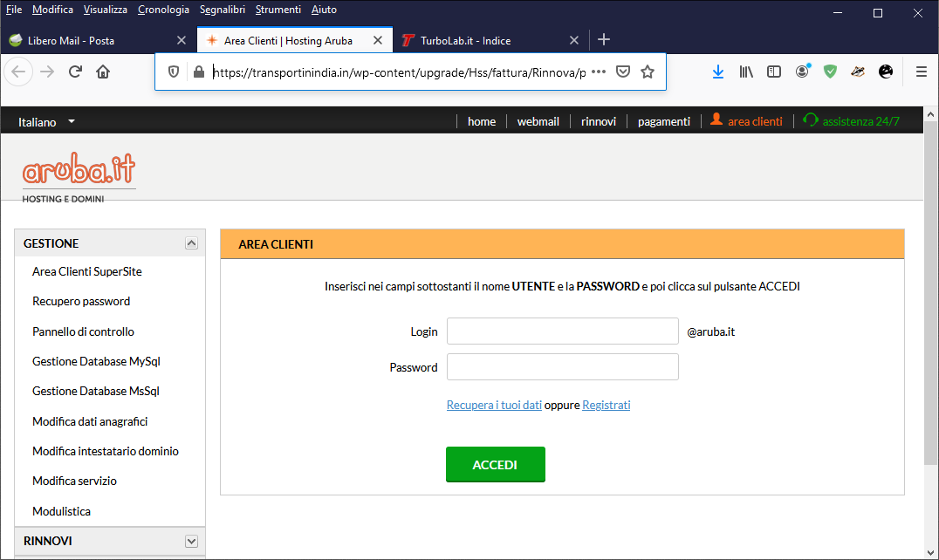Click the Registrati link
This screenshot has width=939, height=560.
point(606,405)
